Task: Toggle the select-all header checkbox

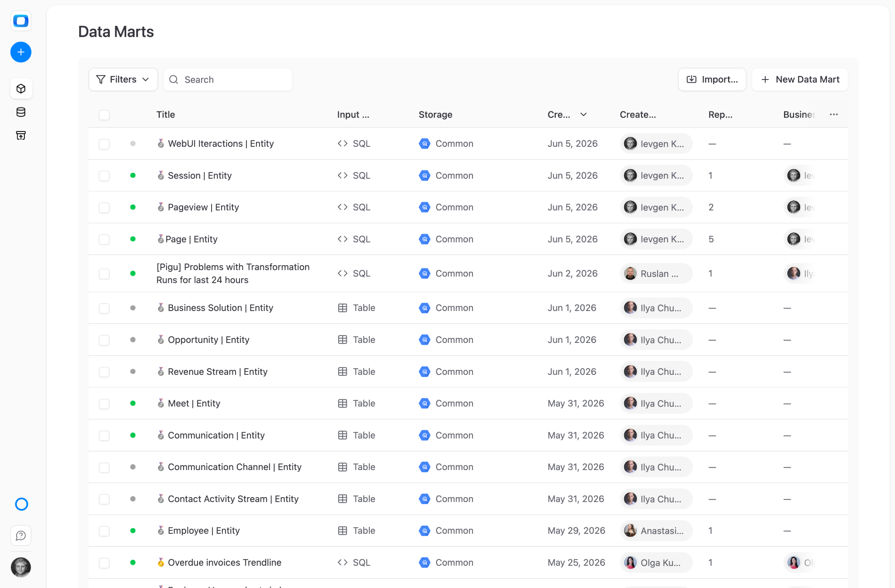Action: pos(104,115)
